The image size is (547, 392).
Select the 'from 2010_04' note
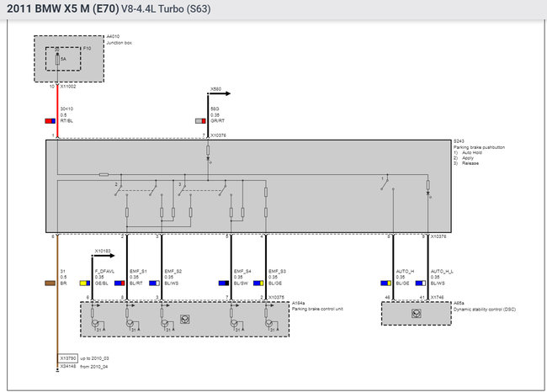click(x=94, y=367)
